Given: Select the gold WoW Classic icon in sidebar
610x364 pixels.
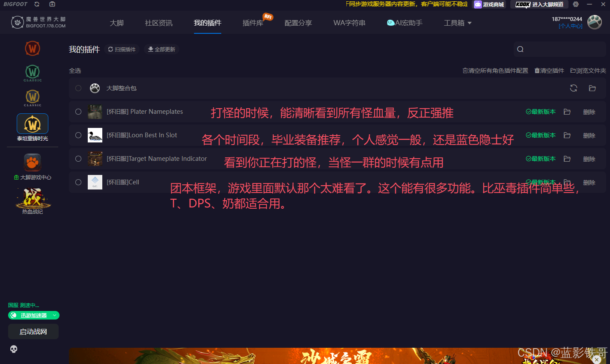Looking at the screenshot, I should coord(33,98).
